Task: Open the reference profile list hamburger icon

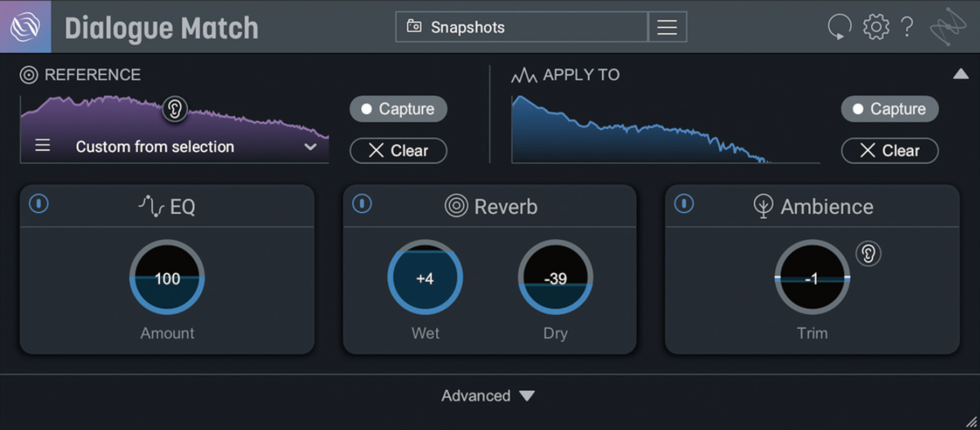Action: [42, 146]
